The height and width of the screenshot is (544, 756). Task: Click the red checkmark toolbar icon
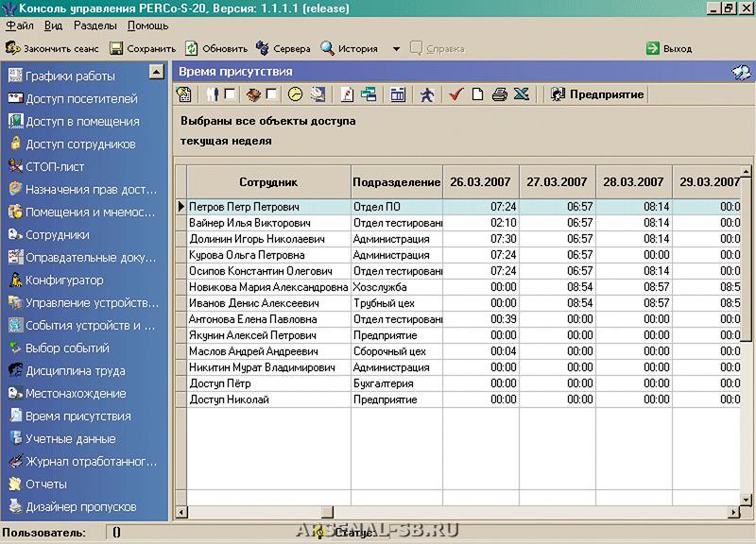pos(456,94)
